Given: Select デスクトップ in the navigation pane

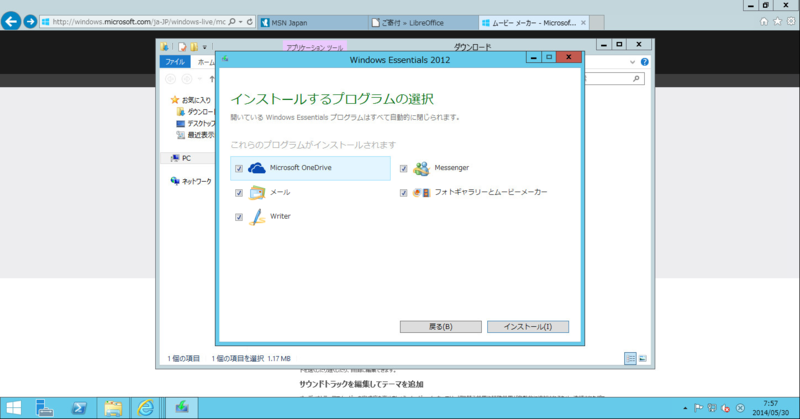Looking at the screenshot, I should pyautogui.click(x=195, y=124).
